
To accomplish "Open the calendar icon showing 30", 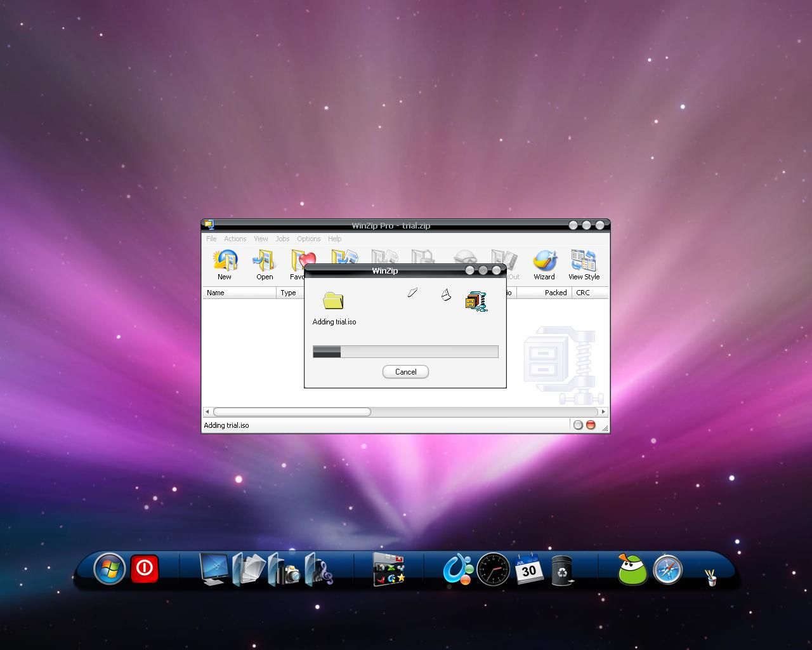I will (528, 569).
